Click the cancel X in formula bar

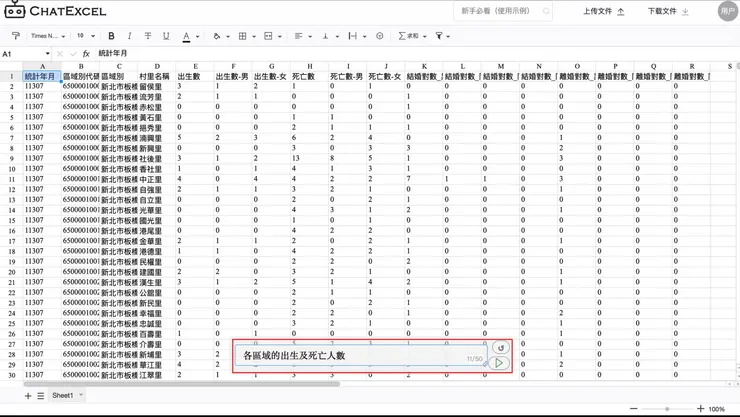(59, 54)
